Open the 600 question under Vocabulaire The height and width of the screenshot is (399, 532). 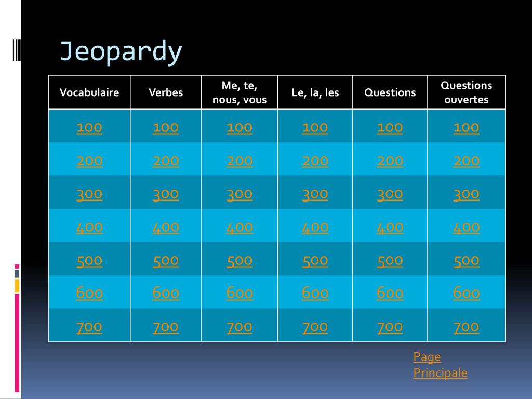(89, 293)
